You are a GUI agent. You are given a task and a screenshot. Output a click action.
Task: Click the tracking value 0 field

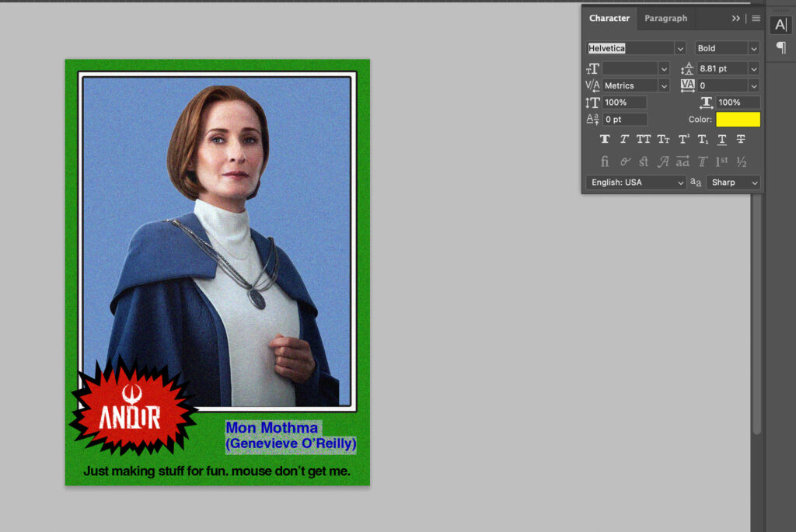coord(722,85)
